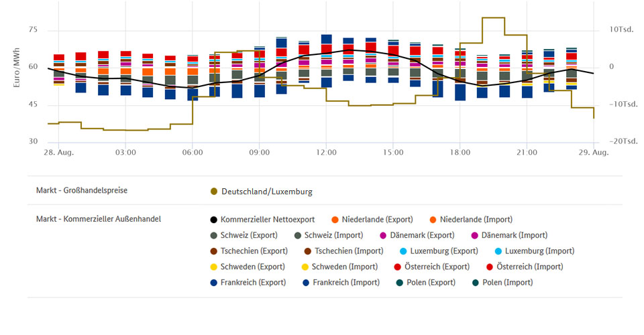Click the 12:00 x-axis label

(326, 153)
